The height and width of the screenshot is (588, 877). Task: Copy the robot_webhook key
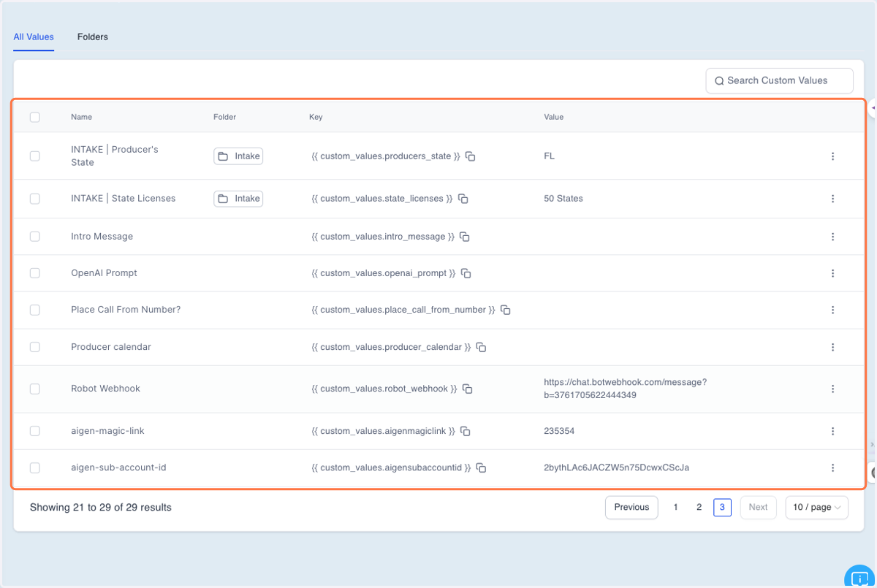[468, 389]
